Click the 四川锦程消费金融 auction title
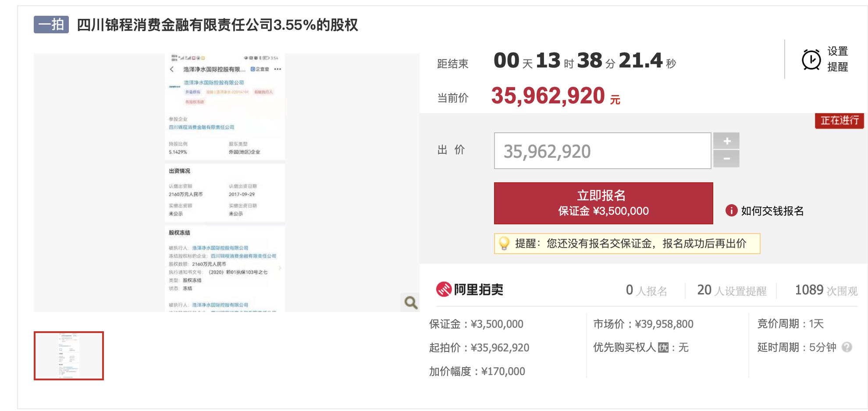The width and height of the screenshot is (868, 411). pos(217,25)
